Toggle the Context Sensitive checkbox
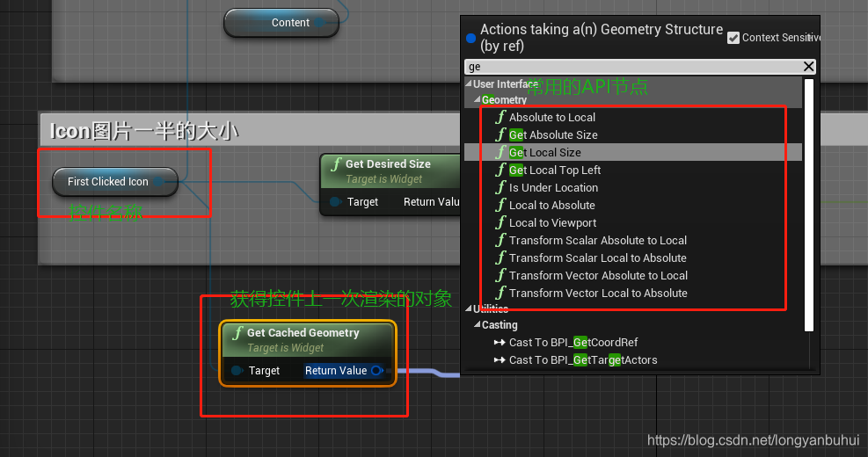The image size is (868, 457). [733, 38]
